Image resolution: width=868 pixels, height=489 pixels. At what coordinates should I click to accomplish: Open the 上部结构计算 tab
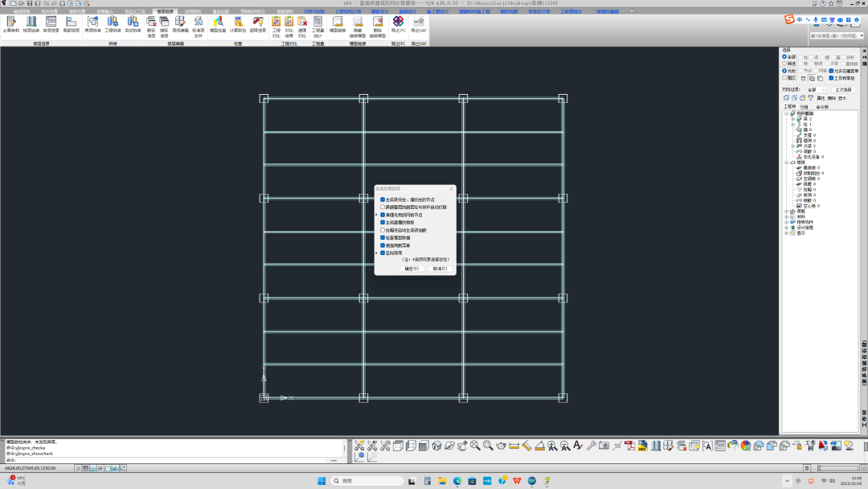348,11
